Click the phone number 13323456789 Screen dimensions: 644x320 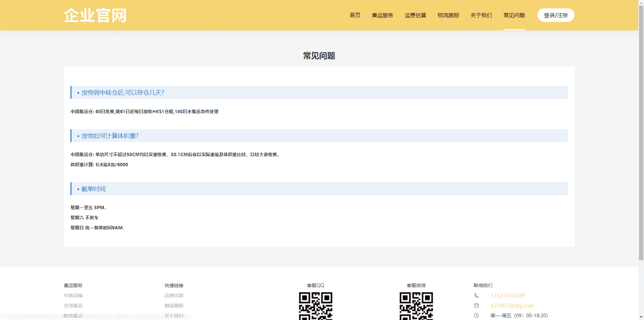(x=507, y=295)
